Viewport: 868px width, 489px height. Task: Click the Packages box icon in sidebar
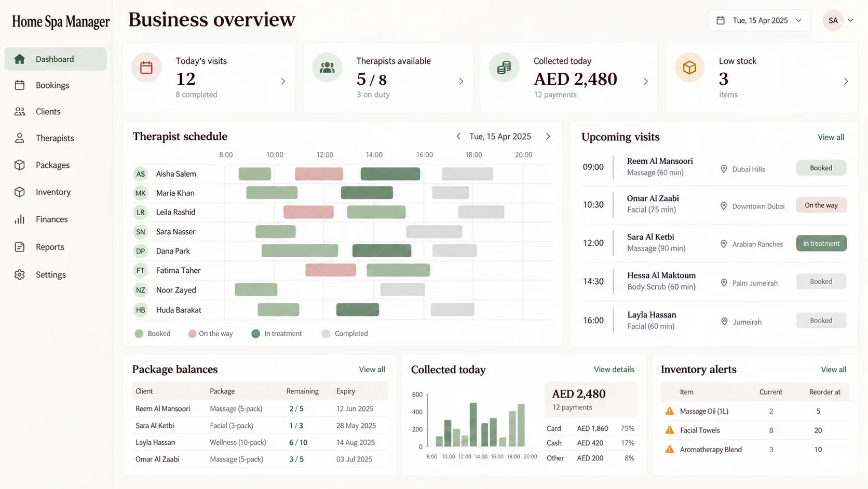[x=20, y=165]
